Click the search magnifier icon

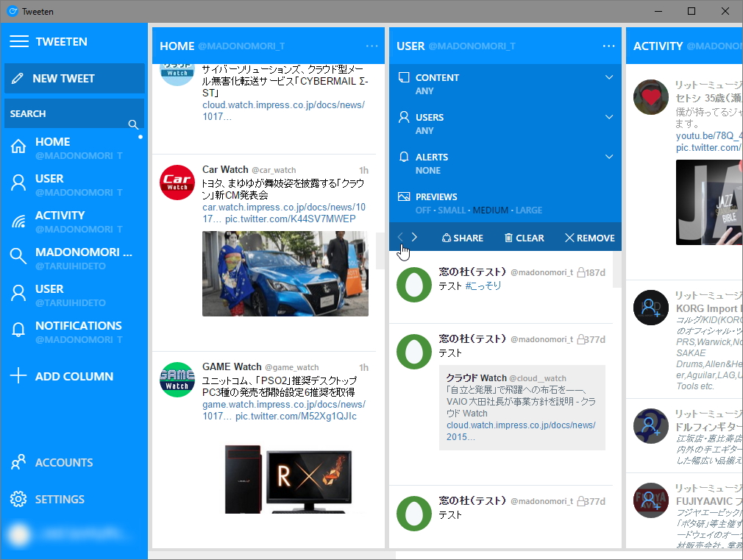(133, 124)
